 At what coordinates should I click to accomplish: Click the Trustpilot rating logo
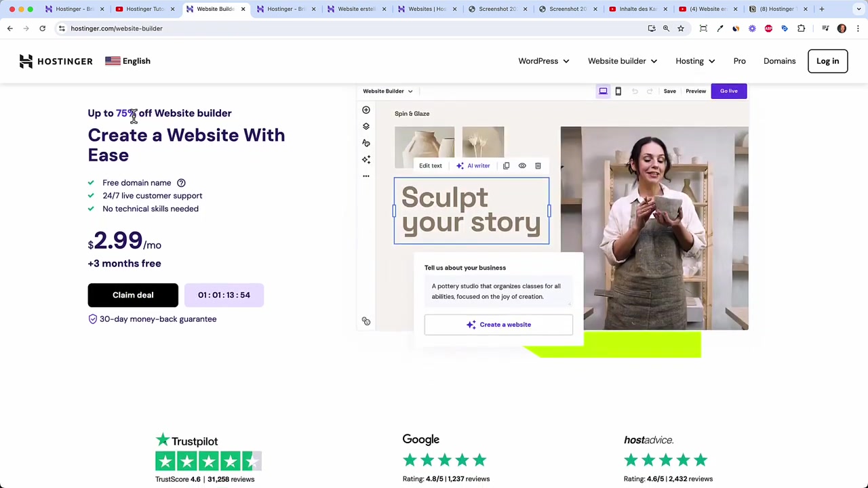(186, 441)
